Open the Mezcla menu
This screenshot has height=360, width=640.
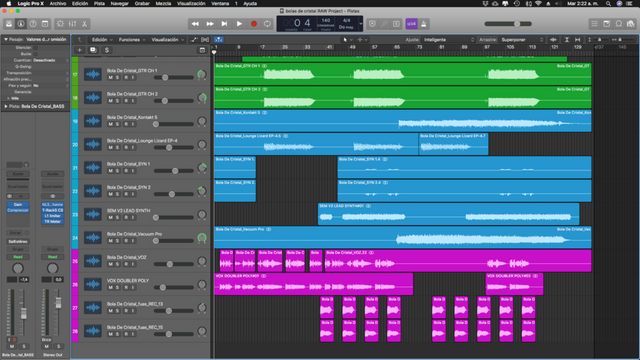pyautogui.click(x=163, y=3)
